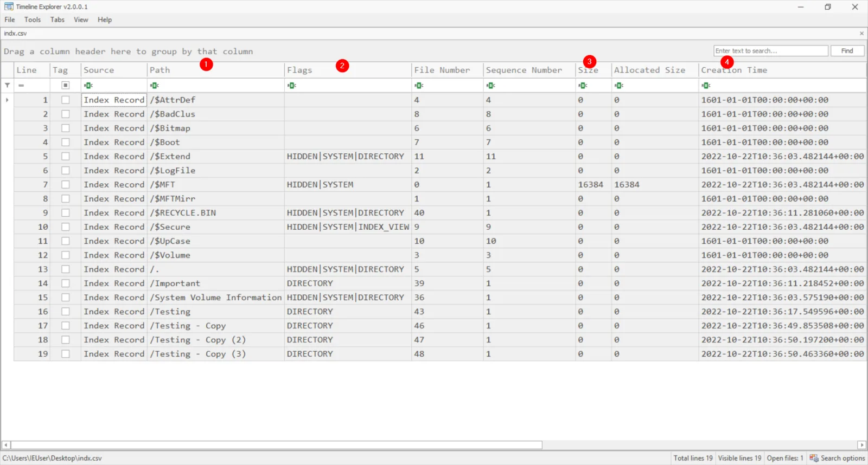The height and width of the screenshot is (465, 868).
Task: Click the /$Secure path cell
Action: click(x=216, y=227)
